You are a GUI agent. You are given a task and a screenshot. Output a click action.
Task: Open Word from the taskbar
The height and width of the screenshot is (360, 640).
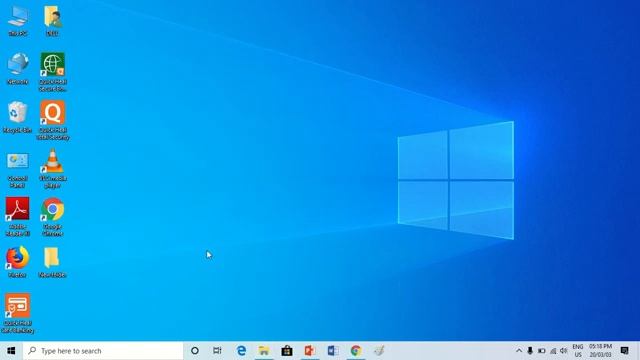click(x=333, y=351)
